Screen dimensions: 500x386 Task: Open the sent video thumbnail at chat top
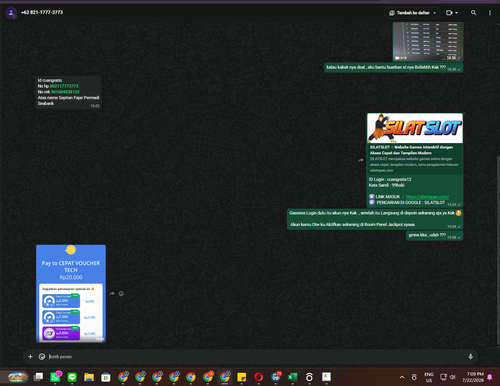428,41
